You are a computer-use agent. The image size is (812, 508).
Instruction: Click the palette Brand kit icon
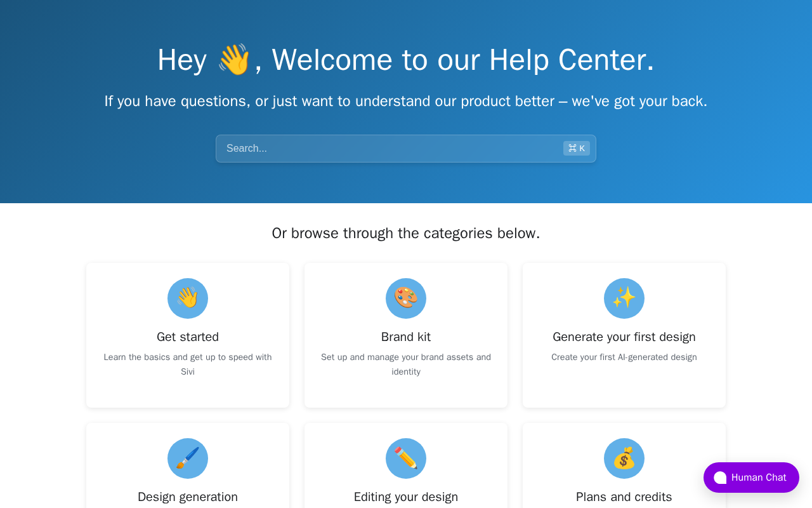[406, 298]
